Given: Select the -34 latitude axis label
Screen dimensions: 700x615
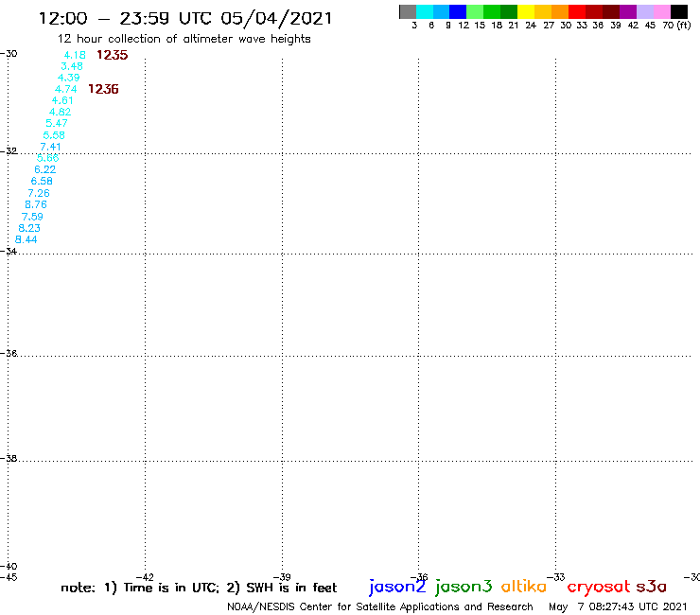Looking at the screenshot, I should [x=9, y=252].
